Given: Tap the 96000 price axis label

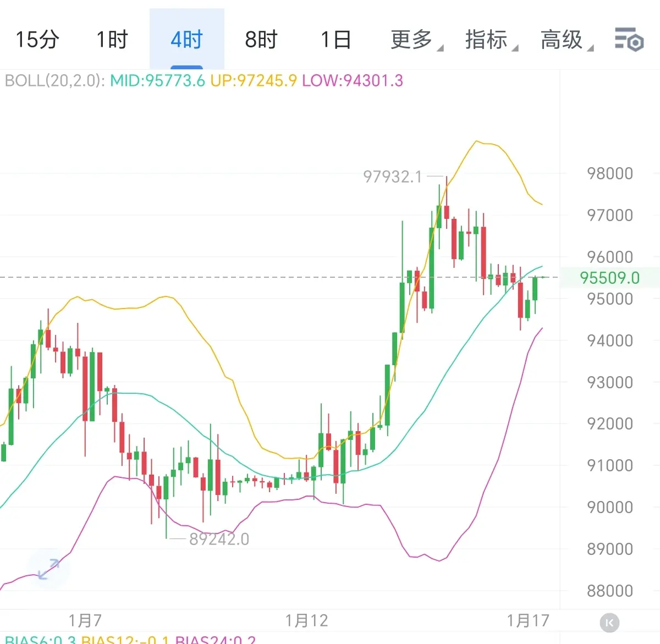Looking at the screenshot, I should [x=610, y=257].
